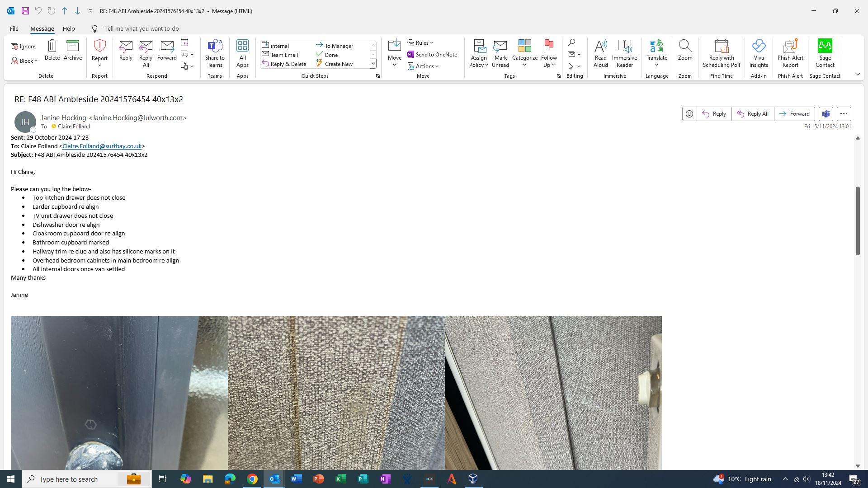Click the Forward button in message header

tap(794, 114)
